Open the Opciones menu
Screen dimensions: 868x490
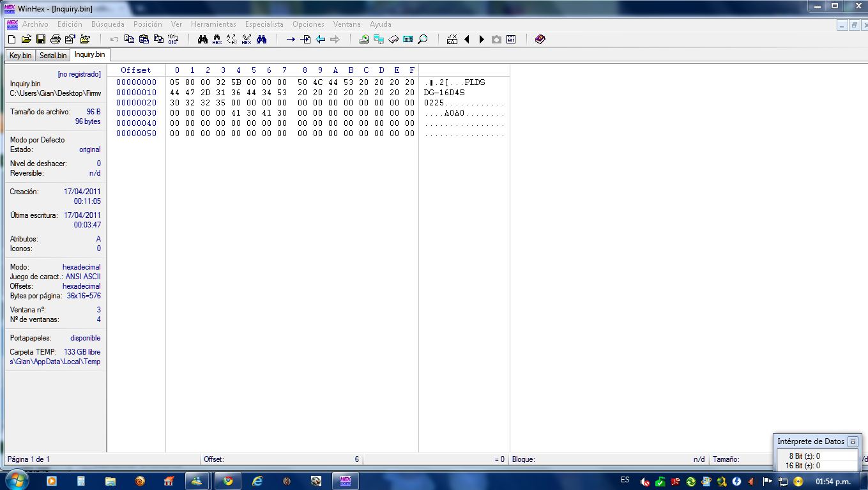(308, 24)
